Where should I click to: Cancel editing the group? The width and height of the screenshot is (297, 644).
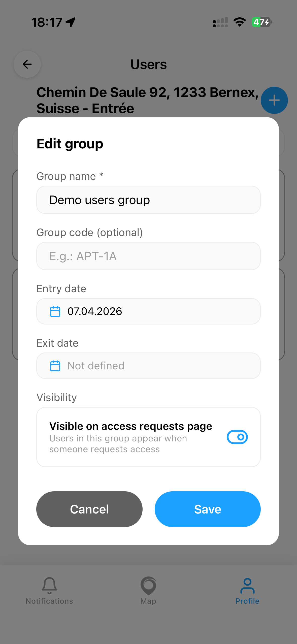point(89,509)
